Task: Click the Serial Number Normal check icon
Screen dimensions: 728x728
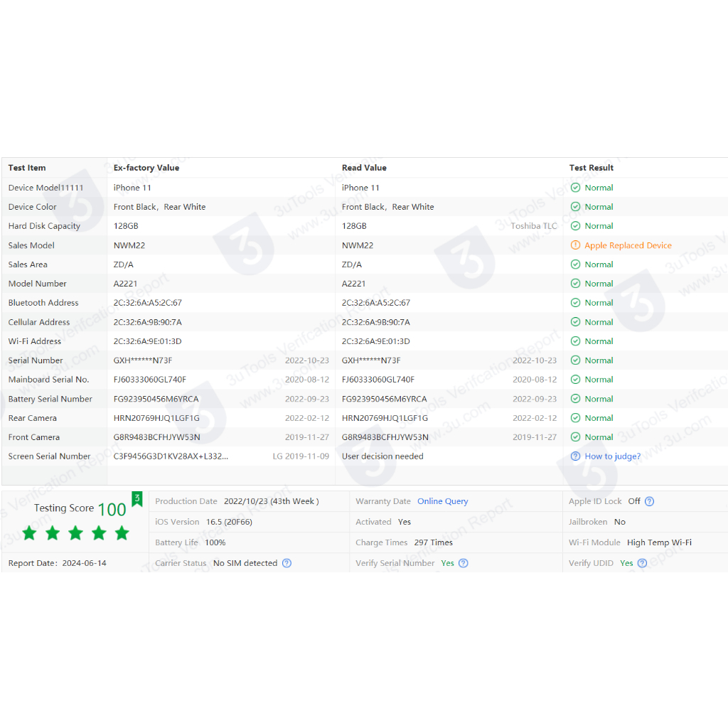Action: [x=575, y=360]
